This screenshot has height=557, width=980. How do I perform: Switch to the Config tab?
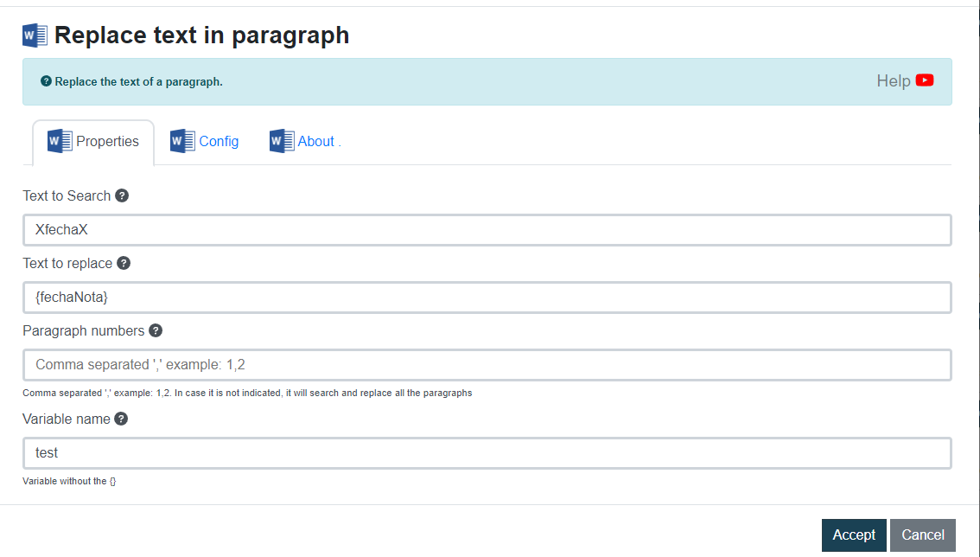click(219, 141)
